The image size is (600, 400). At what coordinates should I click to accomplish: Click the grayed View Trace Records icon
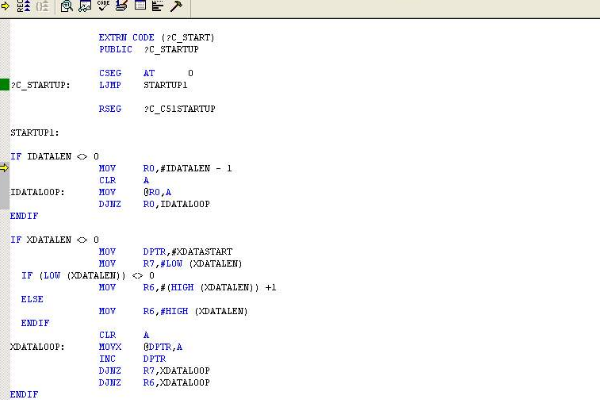pos(42,6)
